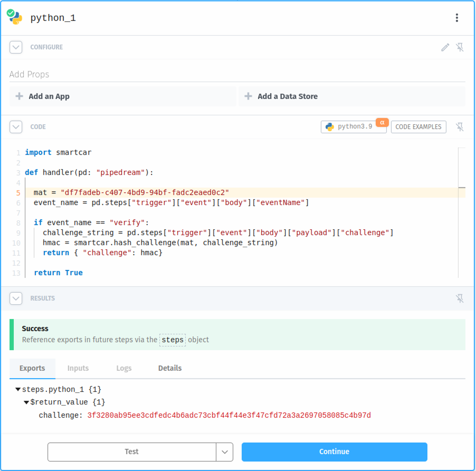Click the python_1 step title

click(x=53, y=18)
